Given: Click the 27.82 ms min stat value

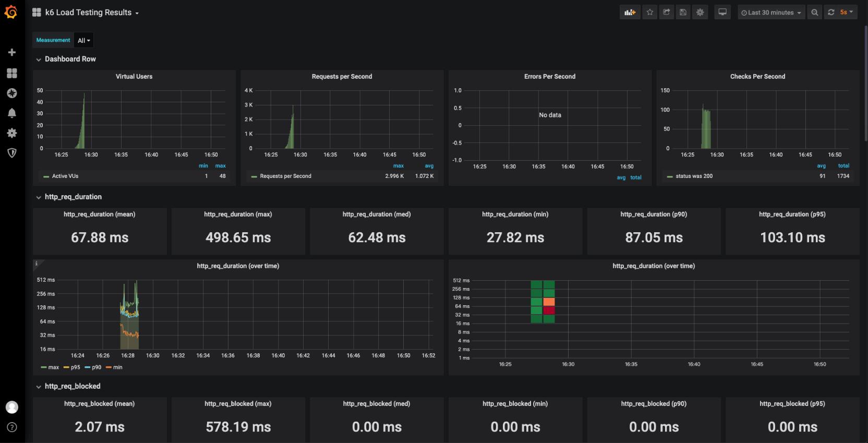Looking at the screenshot, I should 515,238.
